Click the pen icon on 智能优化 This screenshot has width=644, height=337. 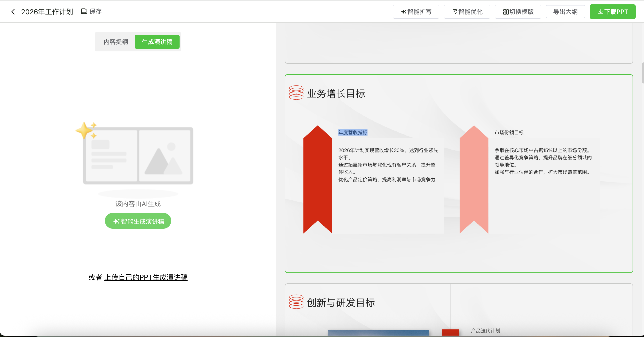[455, 11]
